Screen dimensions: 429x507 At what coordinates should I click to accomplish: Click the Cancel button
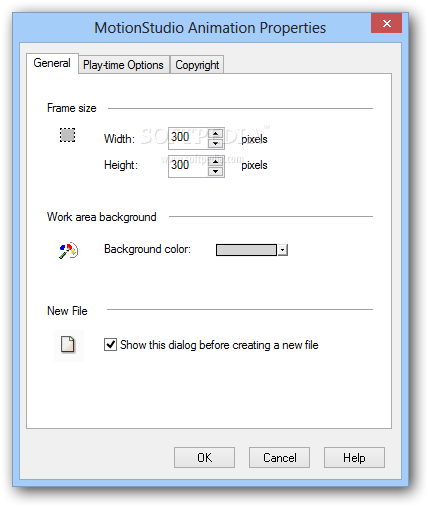[x=279, y=458]
